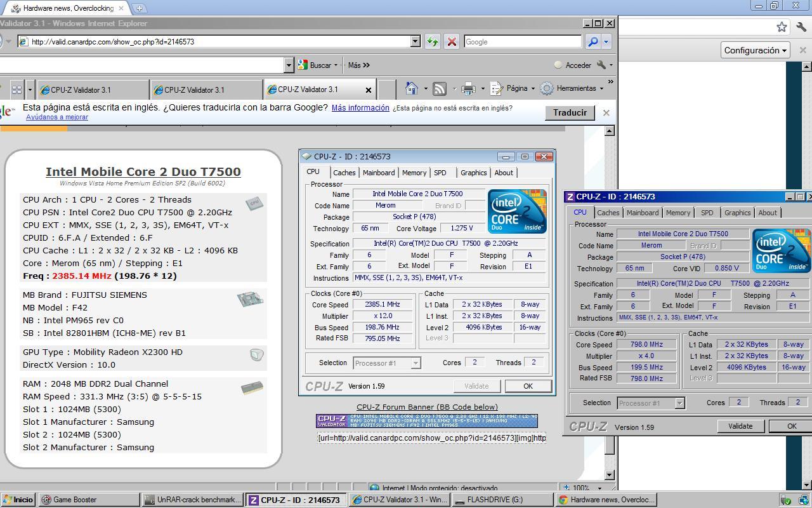Click the RSS feeds icon in IE toolbar
This screenshot has width=812, height=508.
[x=440, y=89]
